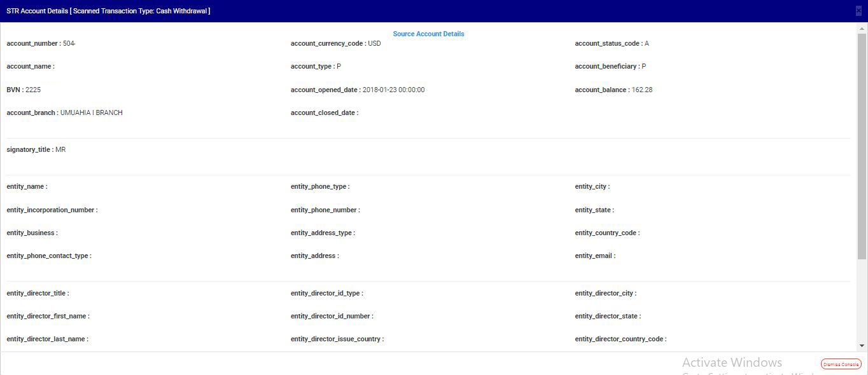The width and height of the screenshot is (868, 375).
Task: Click the Source Account Details heading
Action: point(428,34)
